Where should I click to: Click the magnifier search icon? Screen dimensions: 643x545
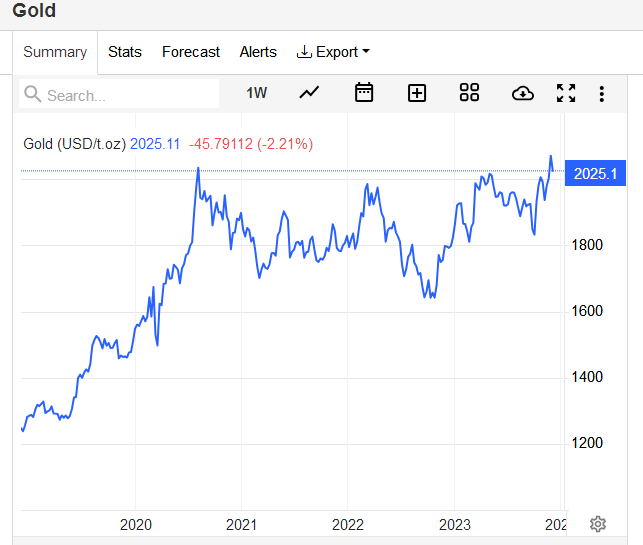pos(32,94)
